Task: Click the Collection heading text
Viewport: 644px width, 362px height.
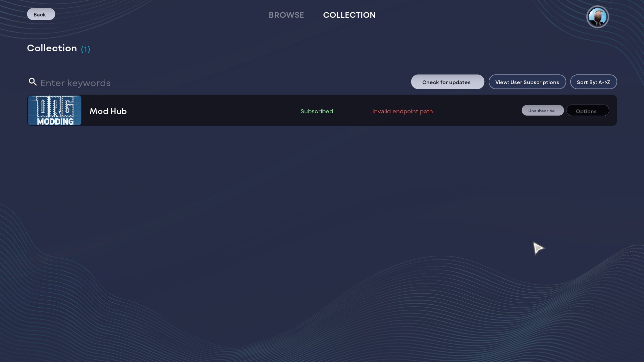Action: click(52, 48)
